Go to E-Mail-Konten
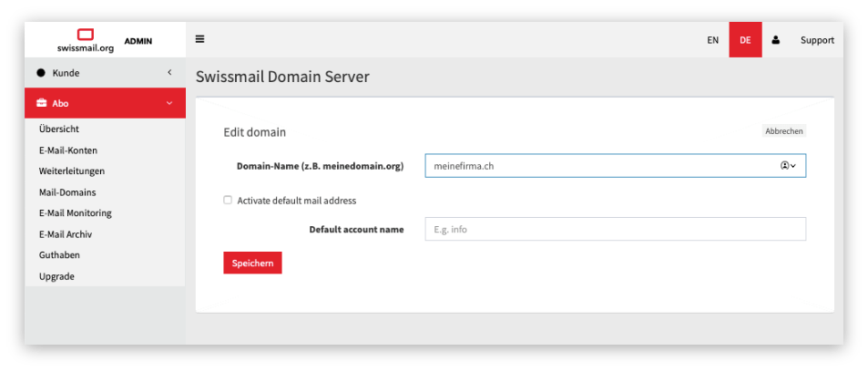This screenshot has width=868, height=372. point(68,150)
